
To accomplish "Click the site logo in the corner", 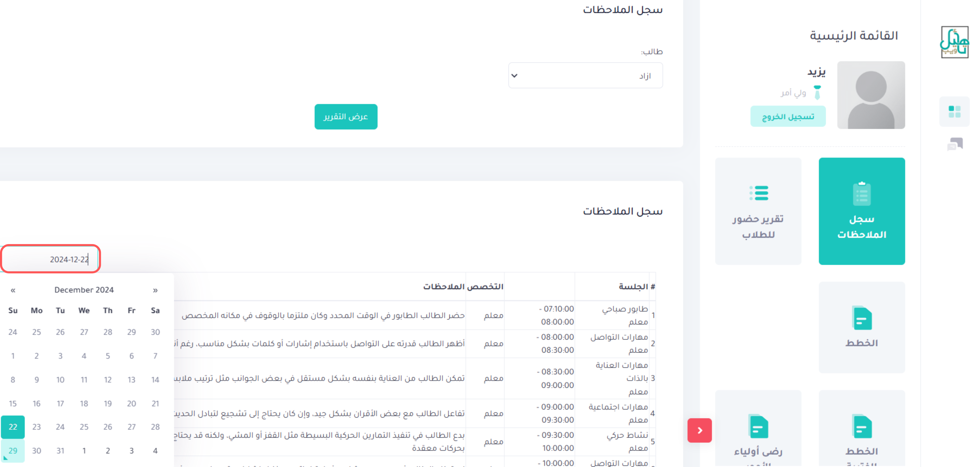I will click(x=954, y=42).
